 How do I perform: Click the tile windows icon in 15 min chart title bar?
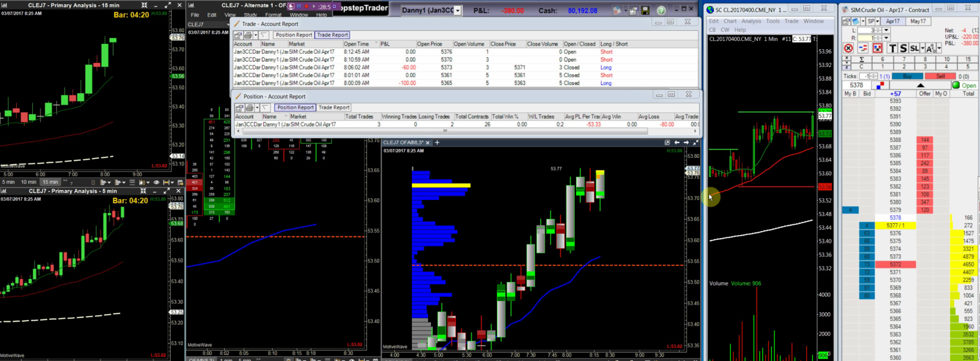[144, 5]
